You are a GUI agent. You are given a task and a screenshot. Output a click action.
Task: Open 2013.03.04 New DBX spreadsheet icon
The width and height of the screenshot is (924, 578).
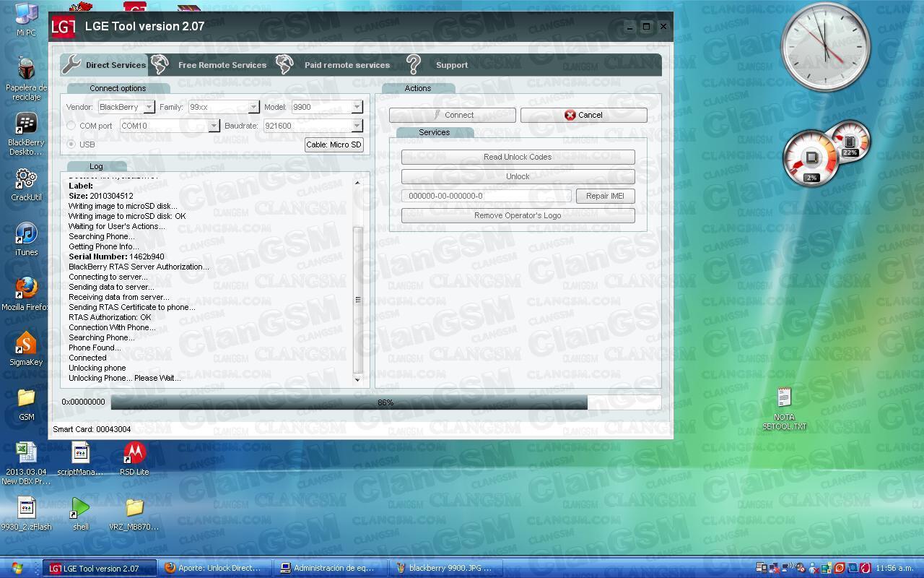[27, 463]
